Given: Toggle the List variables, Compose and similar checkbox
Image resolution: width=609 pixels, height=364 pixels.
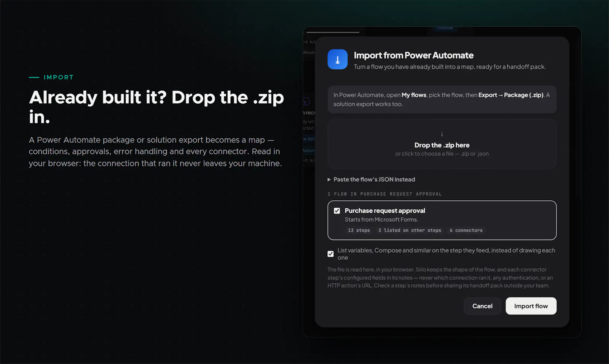Looking at the screenshot, I should (330, 254).
